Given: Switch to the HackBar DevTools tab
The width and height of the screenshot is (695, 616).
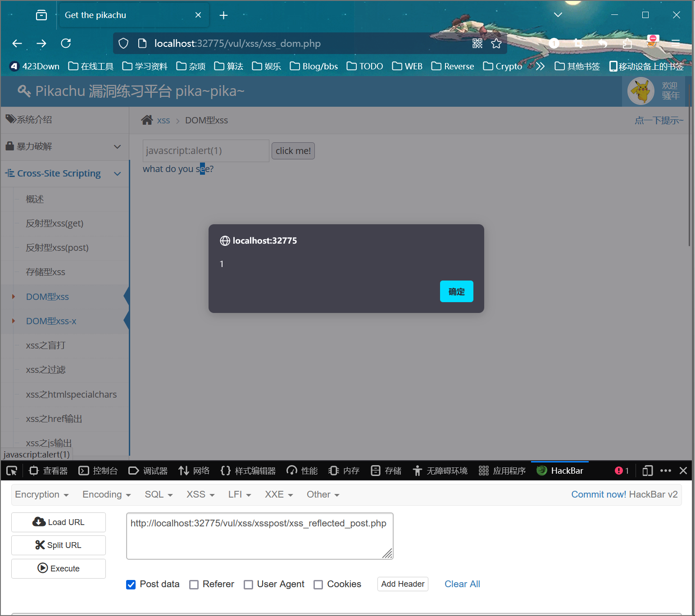Looking at the screenshot, I should [x=560, y=471].
